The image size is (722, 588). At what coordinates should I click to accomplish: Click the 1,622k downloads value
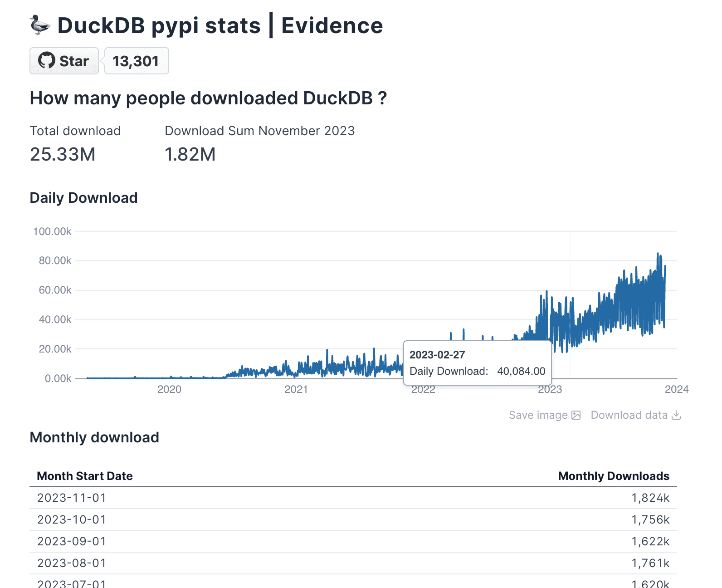pos(650,541)
